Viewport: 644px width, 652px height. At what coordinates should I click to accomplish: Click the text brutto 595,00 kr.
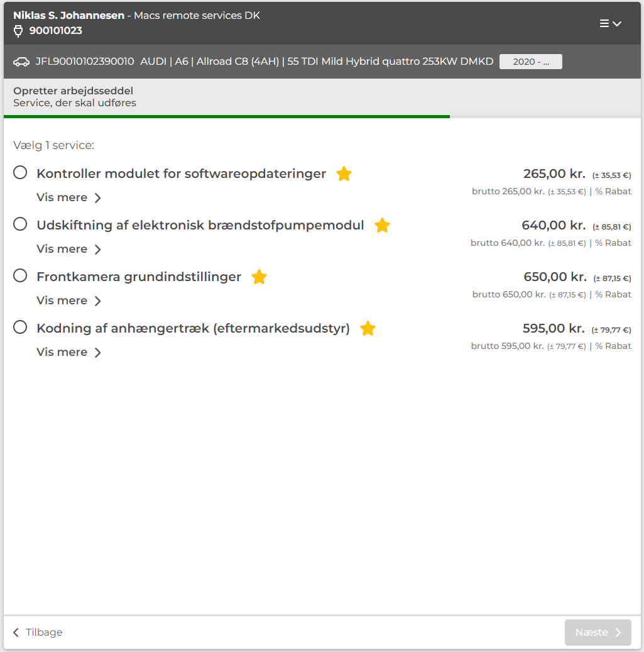(507, 346)
